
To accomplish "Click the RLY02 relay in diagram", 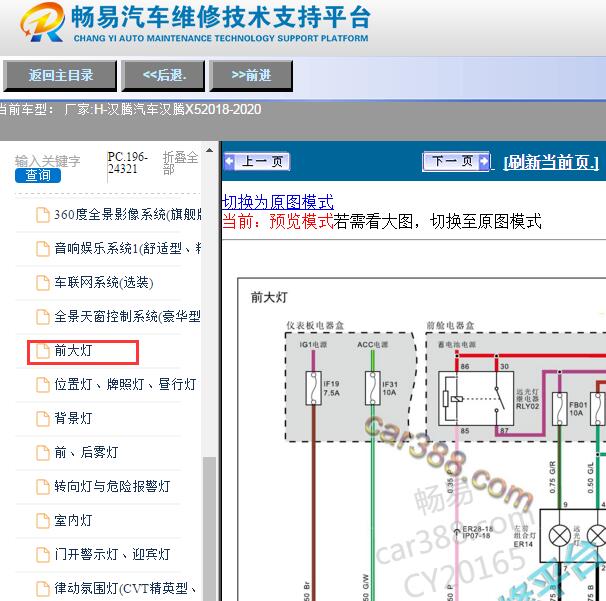I will (476, 398).
